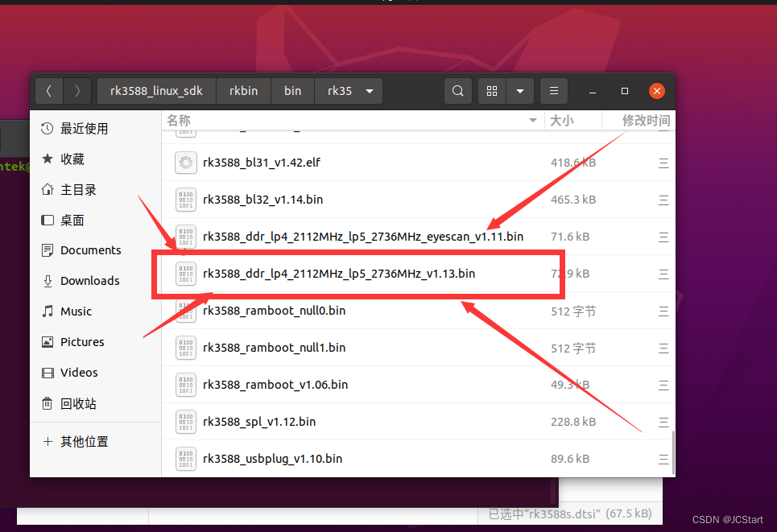Open Videos in sidebar
This screenshot has height=532, width=777.
[95, 373]
